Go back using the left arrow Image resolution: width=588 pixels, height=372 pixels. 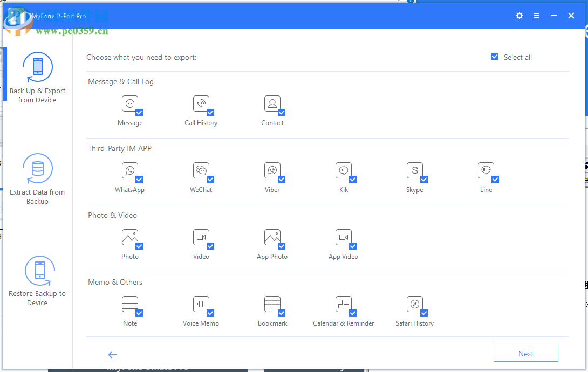point(112,354)
